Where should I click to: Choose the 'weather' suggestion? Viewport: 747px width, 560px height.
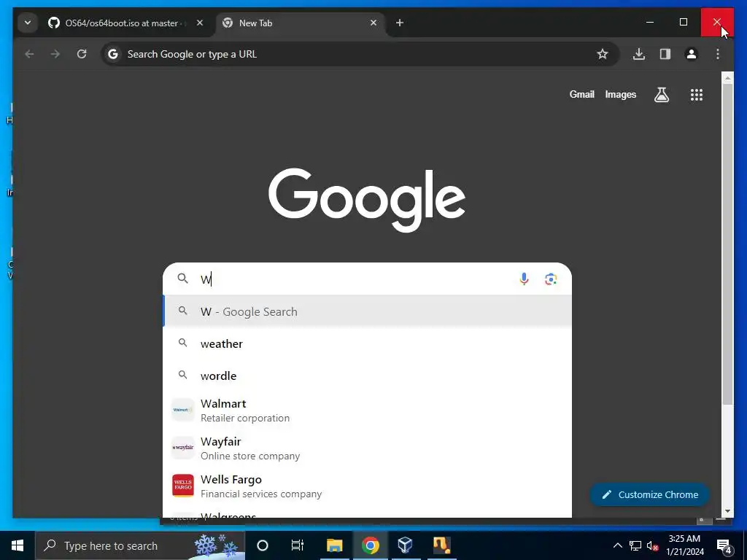pyautogui.click(x=368, y=343)
